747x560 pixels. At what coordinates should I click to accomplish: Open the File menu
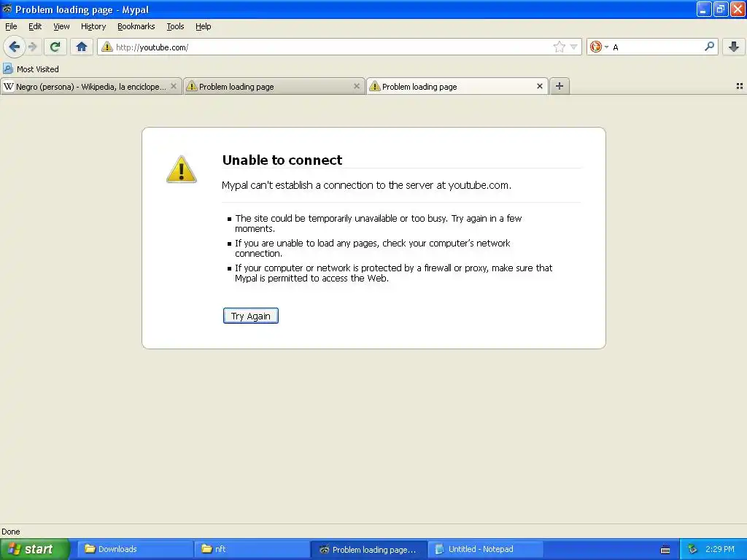(11, 26)
